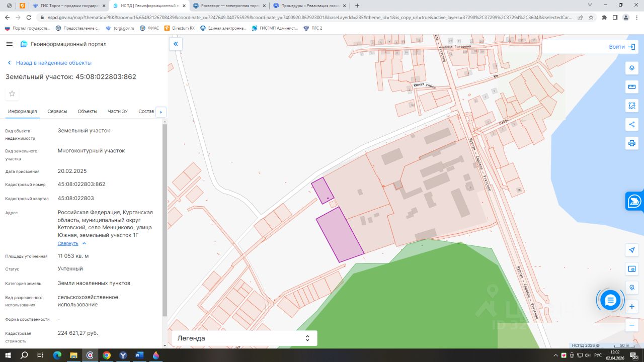Click the Земли населенных пунктов value
Image resolution: width=644 pixels, height=362 pixels.
[x=94, y=283]
